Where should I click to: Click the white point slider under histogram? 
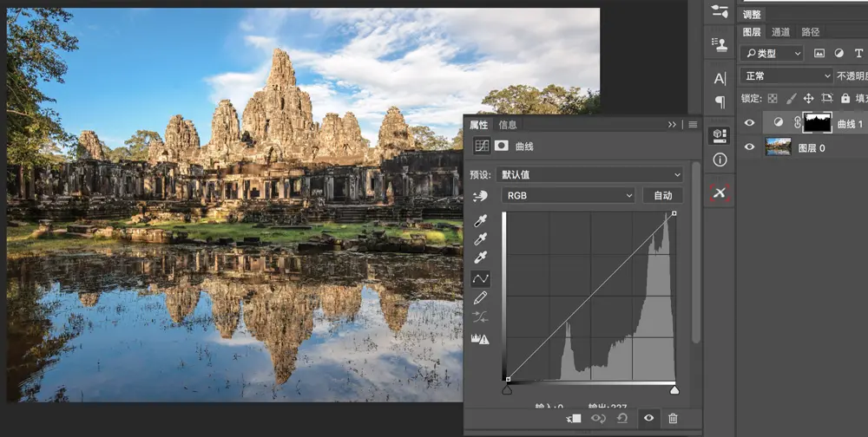674,390
